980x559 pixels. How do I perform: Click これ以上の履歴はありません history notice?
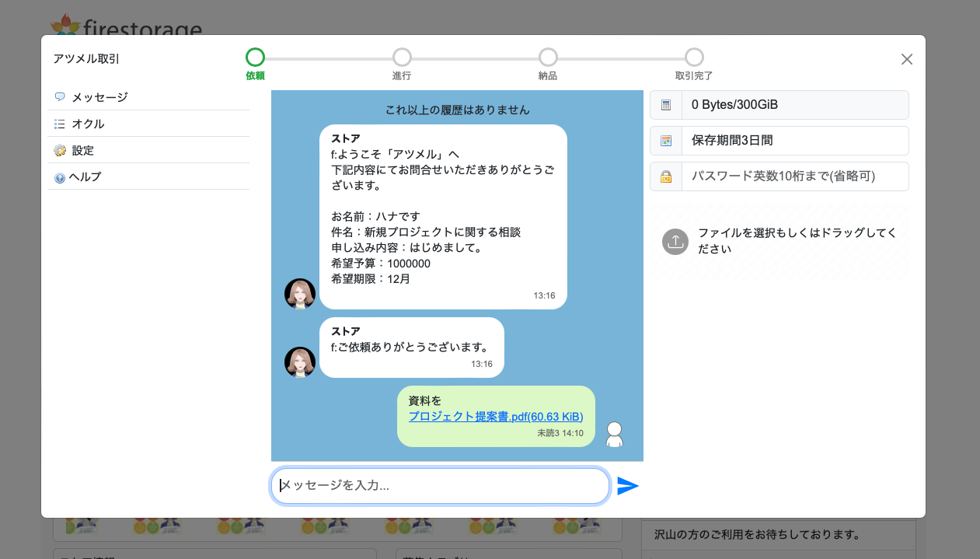(x=458, y=110)
